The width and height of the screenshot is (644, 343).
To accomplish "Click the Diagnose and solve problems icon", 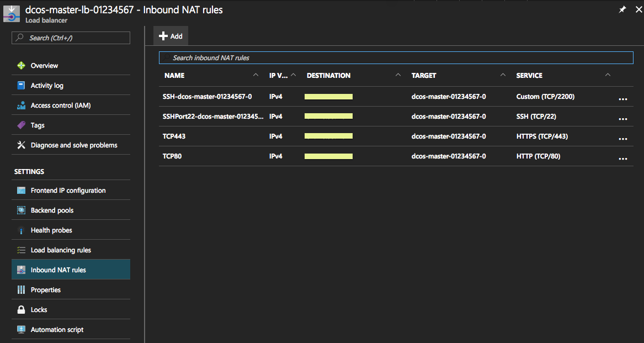I will click(21, 145).
